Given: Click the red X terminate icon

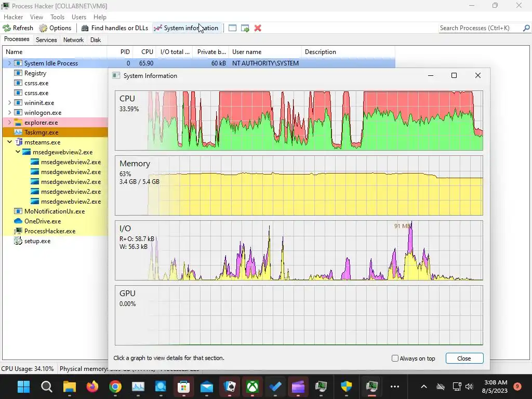Looking at the screenshot, I should click(258, 28).
